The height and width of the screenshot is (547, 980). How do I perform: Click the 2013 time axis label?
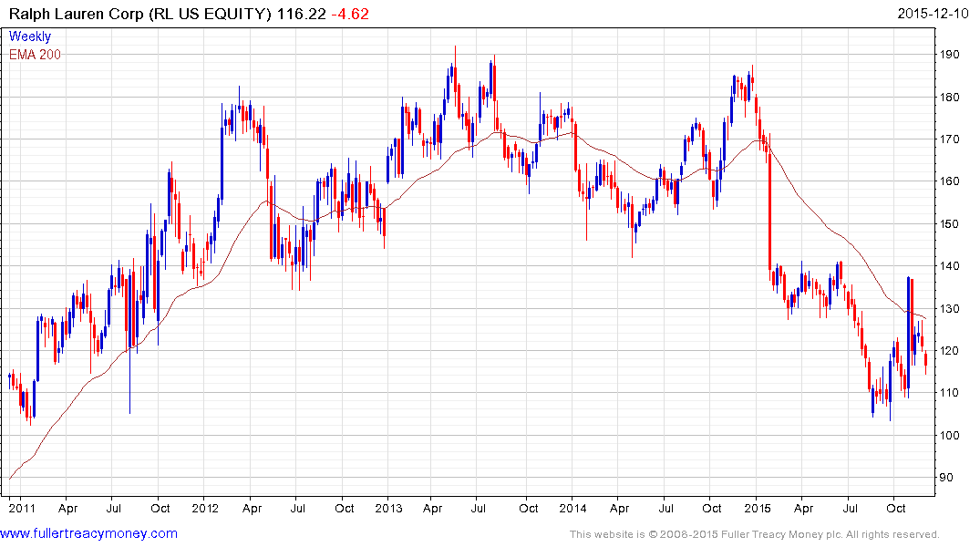388,508
